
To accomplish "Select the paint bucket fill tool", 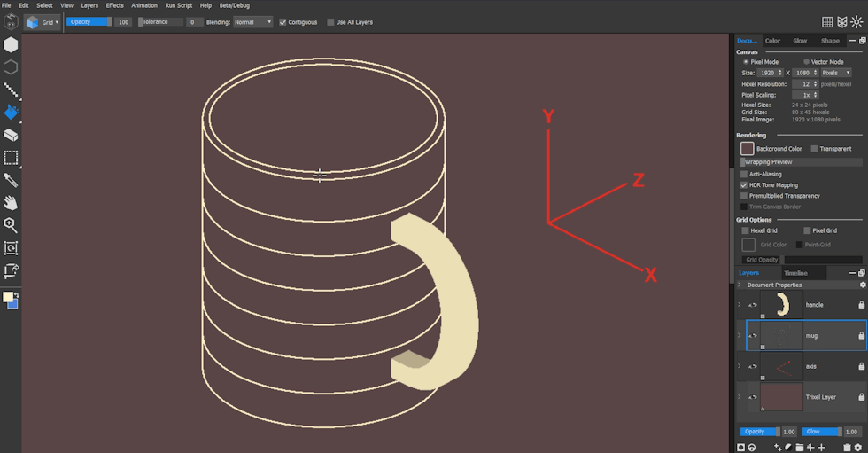I will (x=12, y=113).
